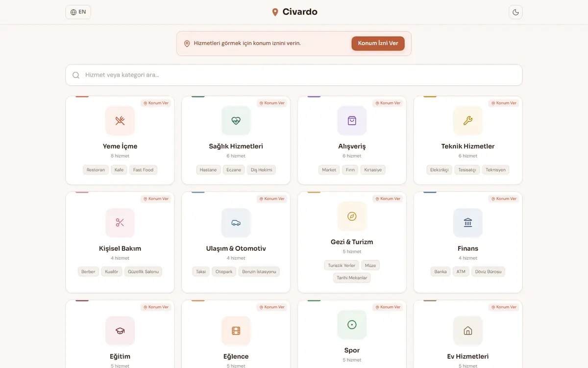The height and width of the screenshot is (368, 588).
Task: Select the Market tag
Action: point(329,170)
